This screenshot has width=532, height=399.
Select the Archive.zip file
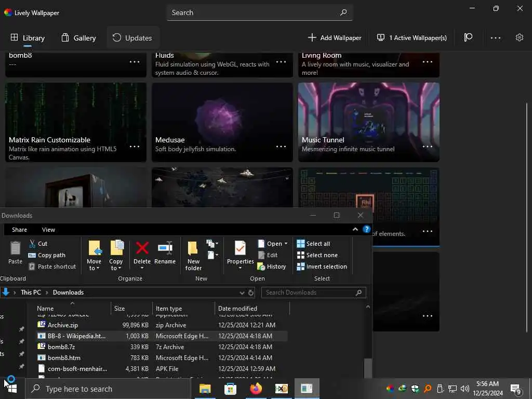(x=162, y=325)
